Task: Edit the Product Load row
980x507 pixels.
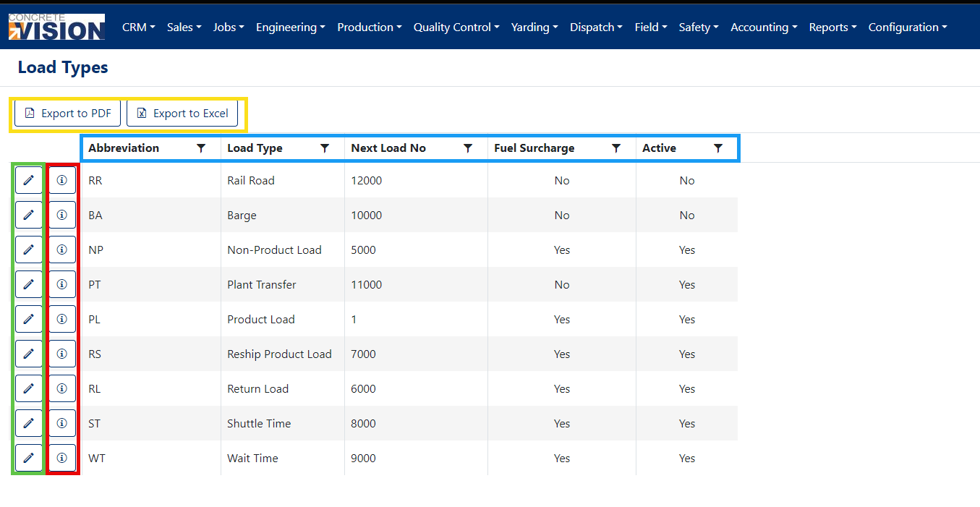Action: pos(29,319)
